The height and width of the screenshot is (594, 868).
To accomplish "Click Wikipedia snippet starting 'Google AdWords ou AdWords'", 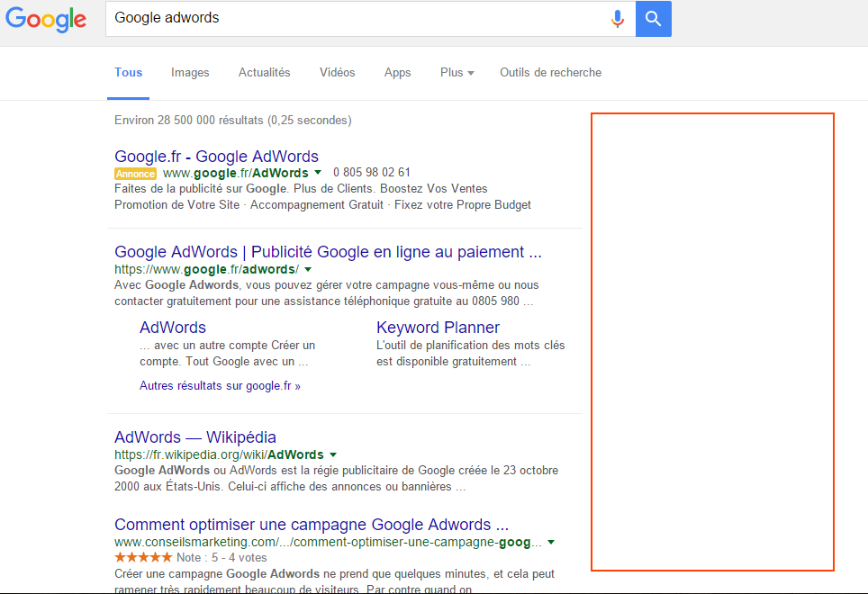I will pyautogui.click(x=337, y=479).
